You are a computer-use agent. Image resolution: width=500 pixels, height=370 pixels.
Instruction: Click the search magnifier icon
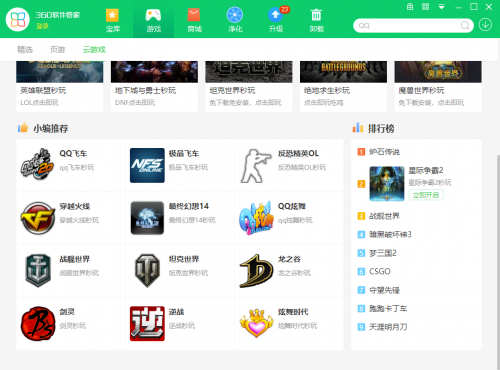coord(465,25)
